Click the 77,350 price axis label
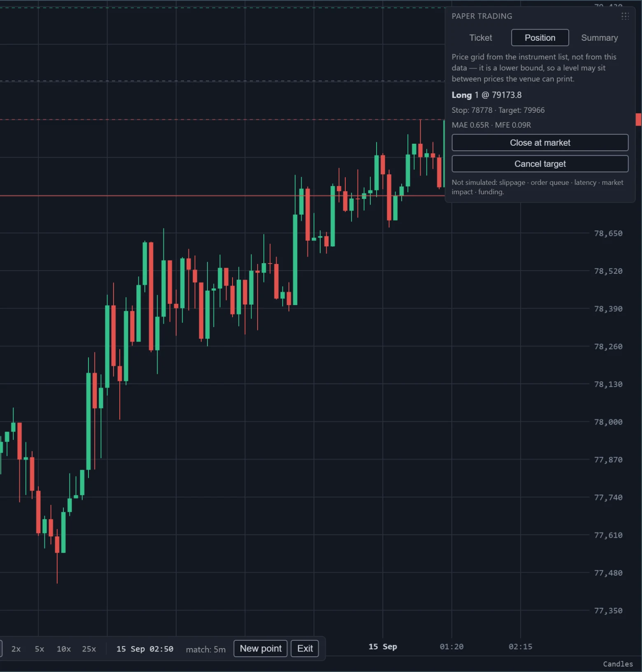Screen dimensions: 642x672 click(x=608, y=611)
